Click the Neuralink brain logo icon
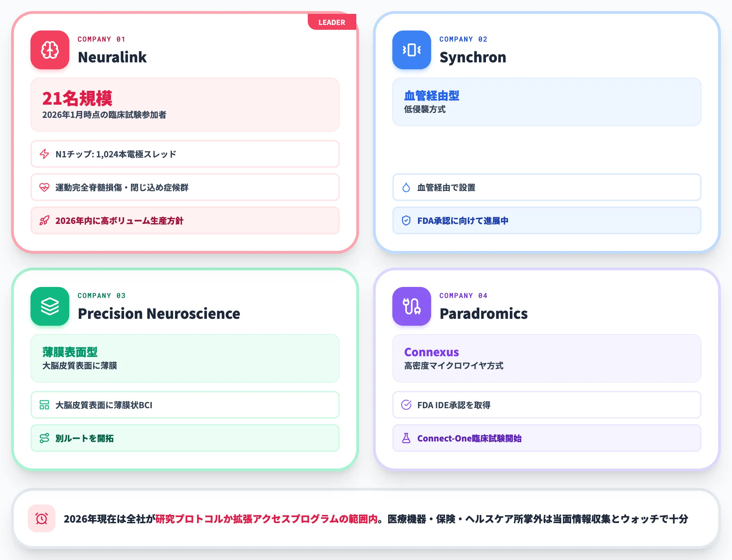The image size is (732, 560). [50, 50]
